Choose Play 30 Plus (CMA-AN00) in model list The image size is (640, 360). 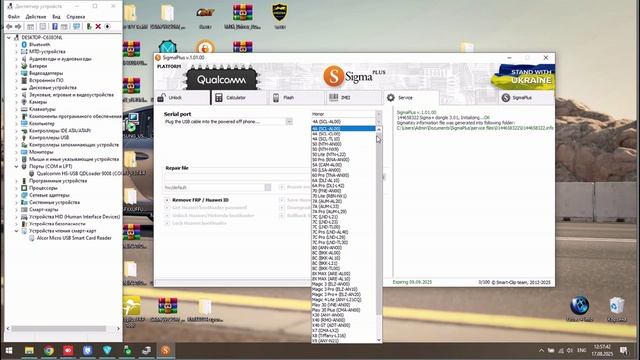point(343,310)
